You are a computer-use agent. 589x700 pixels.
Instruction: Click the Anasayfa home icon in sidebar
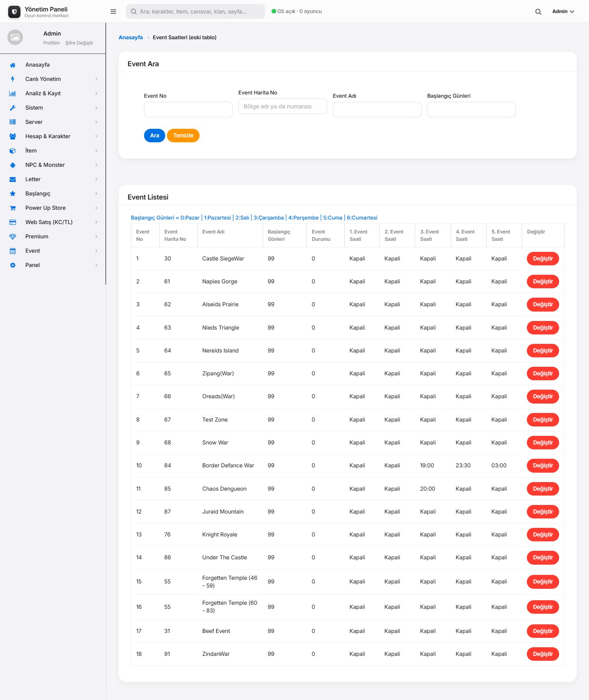(x=13, y=65)
